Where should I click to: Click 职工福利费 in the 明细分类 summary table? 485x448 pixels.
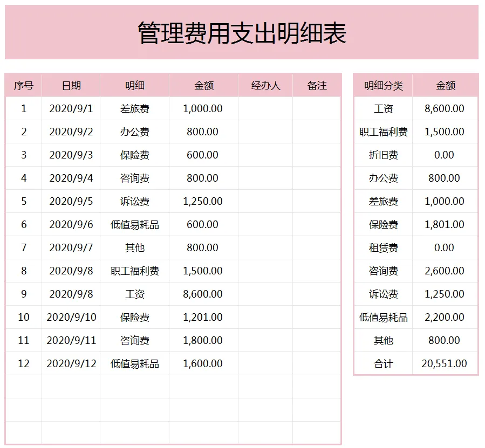pos(383,132)
